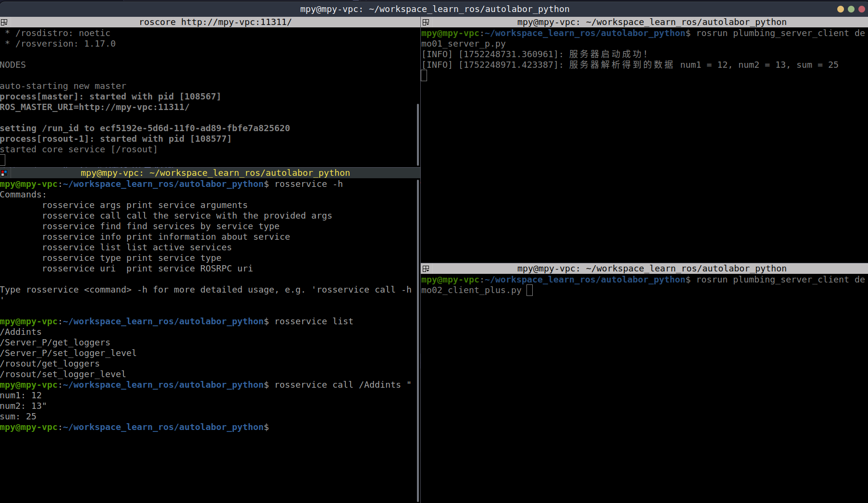The image size is (868, 503).
Task: Click the /rosout/get_loggers service line
Action: [x=50, y=364]
